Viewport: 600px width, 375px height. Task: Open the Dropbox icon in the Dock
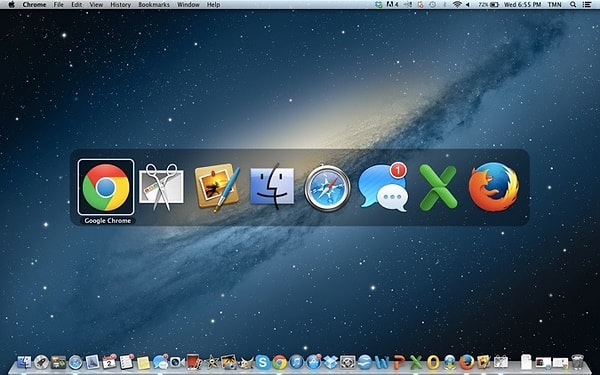[x=330, y=362]
